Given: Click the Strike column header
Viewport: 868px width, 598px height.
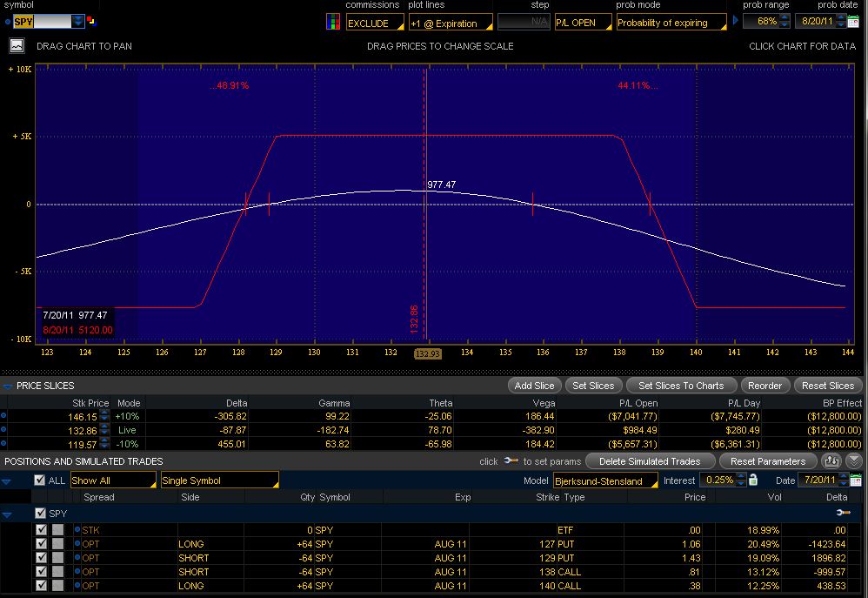Looking at the screenshot, I should tap(547, 496).
